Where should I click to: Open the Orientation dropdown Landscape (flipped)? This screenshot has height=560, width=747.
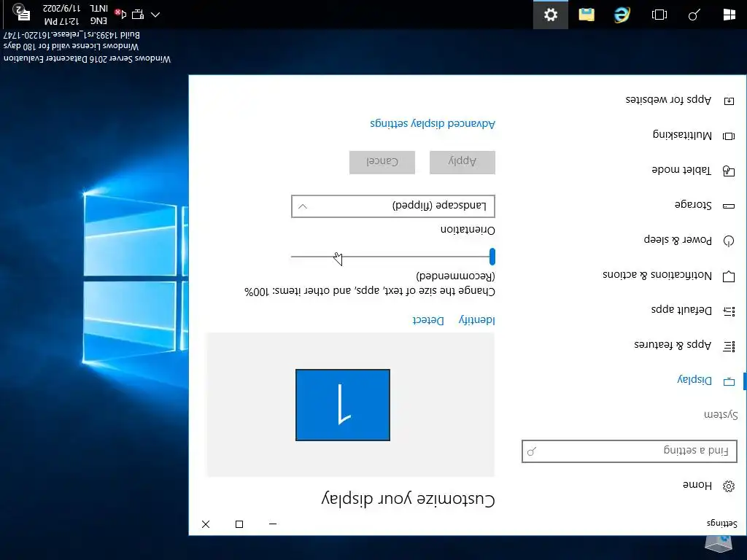pyautogui.click(x=393, y=206)
